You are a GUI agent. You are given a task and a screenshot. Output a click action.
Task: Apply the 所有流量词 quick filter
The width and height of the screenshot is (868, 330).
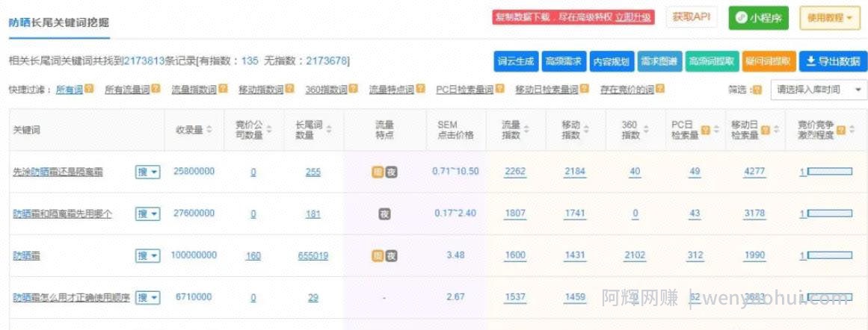[x=128, y=89]
